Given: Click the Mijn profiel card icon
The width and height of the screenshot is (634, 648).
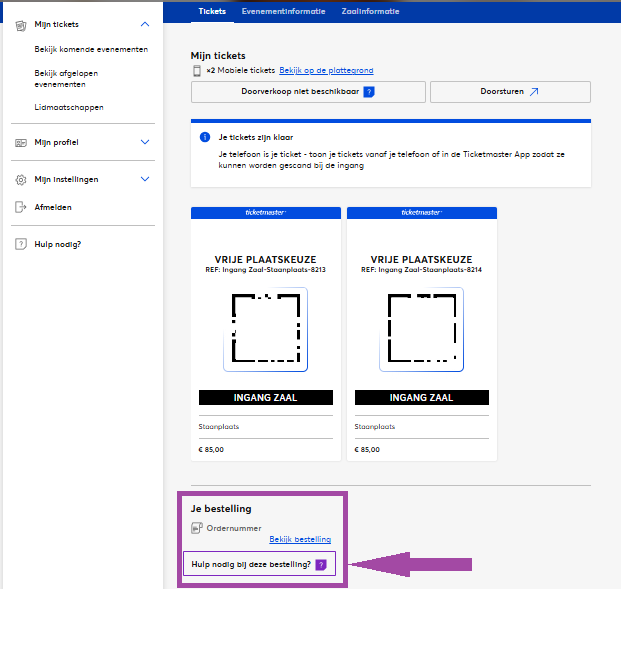Looking at the screenshot, I should (21, 143).
